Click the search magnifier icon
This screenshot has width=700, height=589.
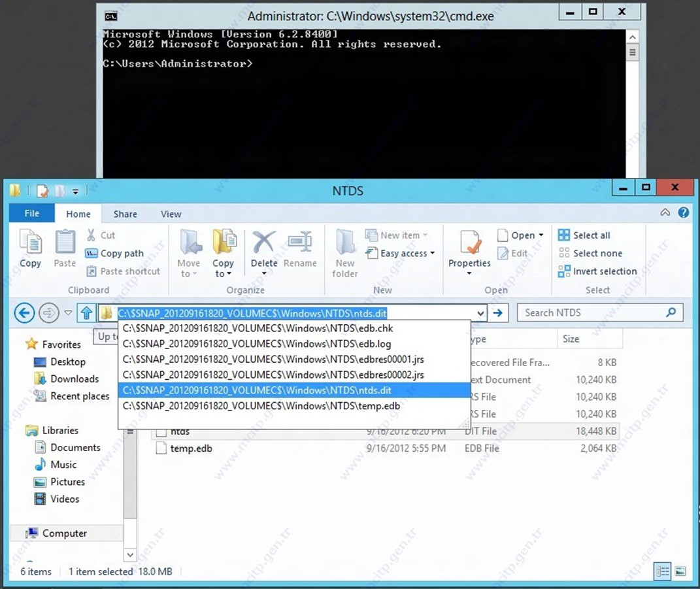[x=671, y=312]
